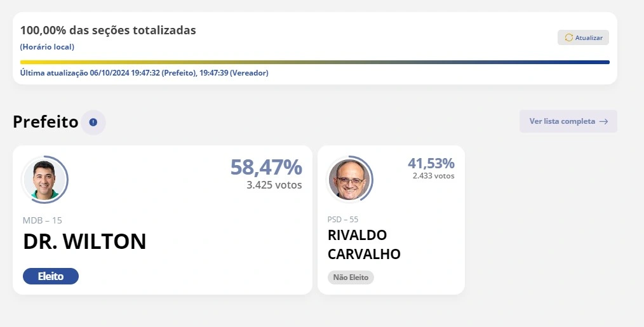Select the 58,47% percentage figure

point(265,167)
